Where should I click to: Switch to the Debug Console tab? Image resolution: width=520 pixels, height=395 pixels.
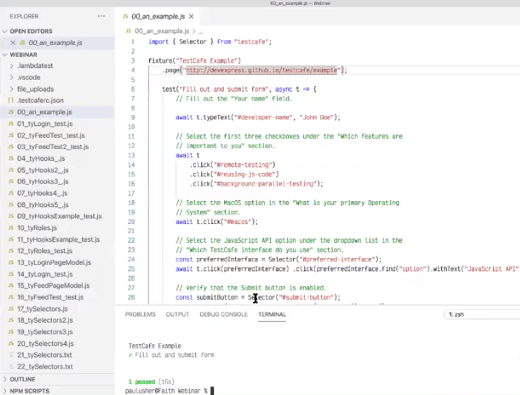point(223,314)
